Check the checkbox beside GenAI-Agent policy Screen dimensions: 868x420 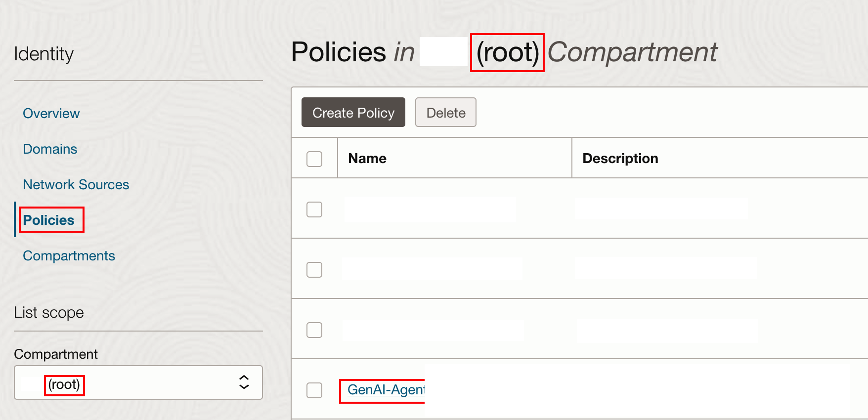(x=314, y=390)
